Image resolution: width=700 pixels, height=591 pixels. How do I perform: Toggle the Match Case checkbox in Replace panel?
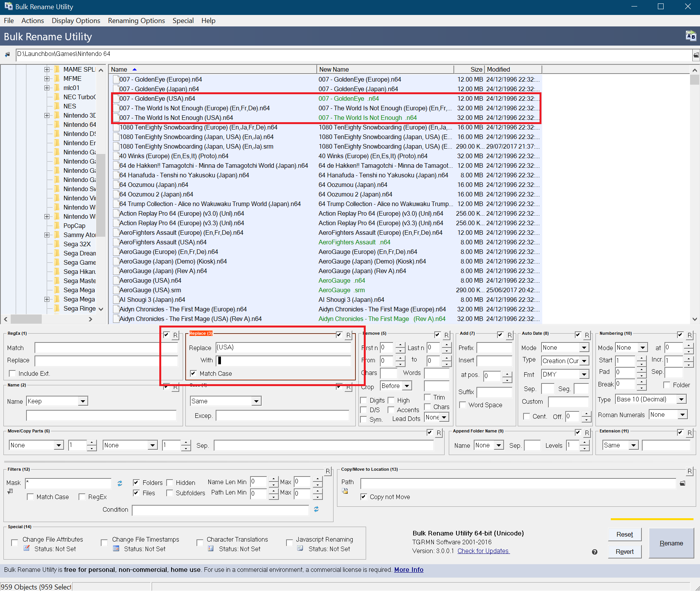(x=193, y=373)
